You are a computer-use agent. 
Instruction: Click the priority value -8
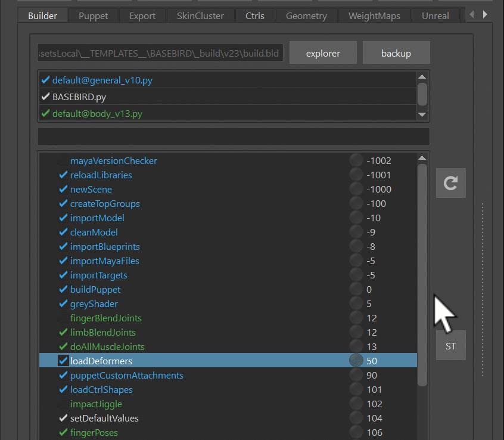pyautogui.click(x=371, y=247)
